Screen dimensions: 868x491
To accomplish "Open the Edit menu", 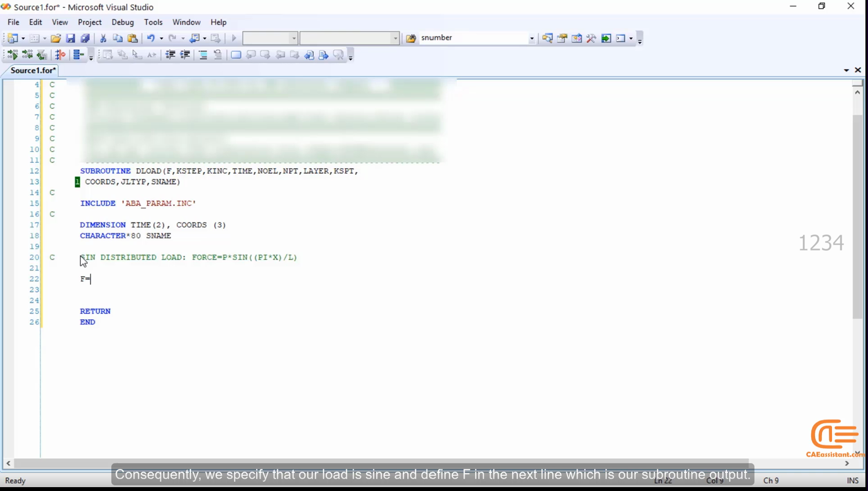I will pos(35,22).
